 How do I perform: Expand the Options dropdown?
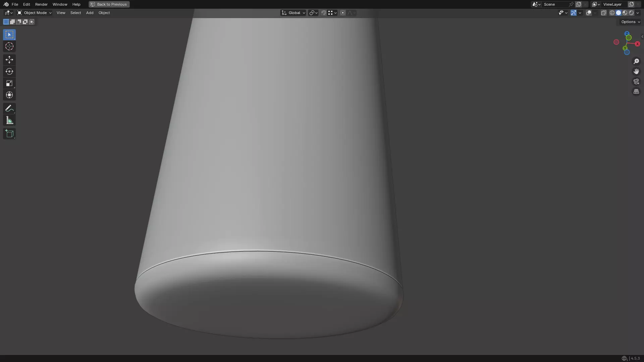[x=630, y=22]
